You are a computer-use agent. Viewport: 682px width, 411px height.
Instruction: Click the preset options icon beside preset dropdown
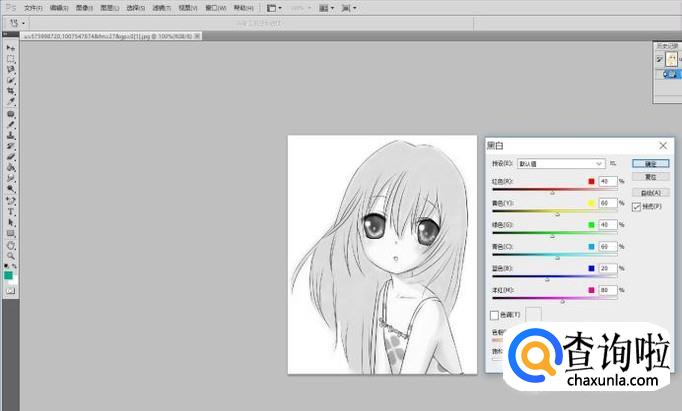[613, 162]
